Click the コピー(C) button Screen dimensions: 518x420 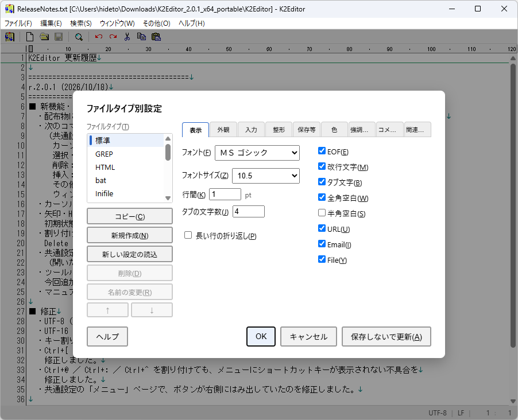[130, 216]
